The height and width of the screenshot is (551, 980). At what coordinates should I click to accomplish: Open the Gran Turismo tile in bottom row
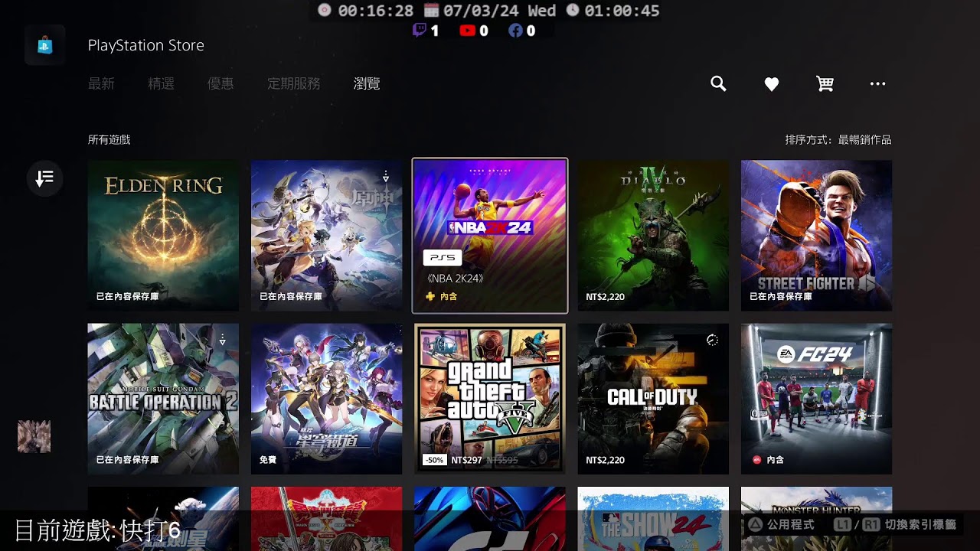[x=490, y=519]
